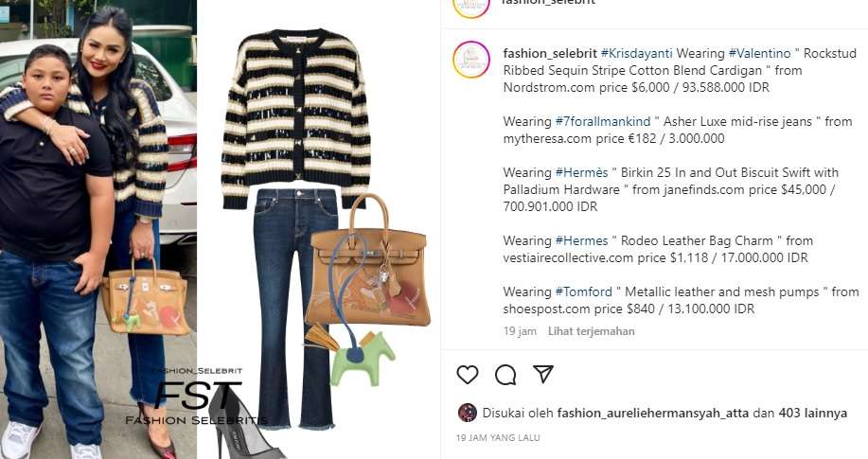Open #Hermès hashtag in Birkin line
868x459 pixels.
click(581, 172)
